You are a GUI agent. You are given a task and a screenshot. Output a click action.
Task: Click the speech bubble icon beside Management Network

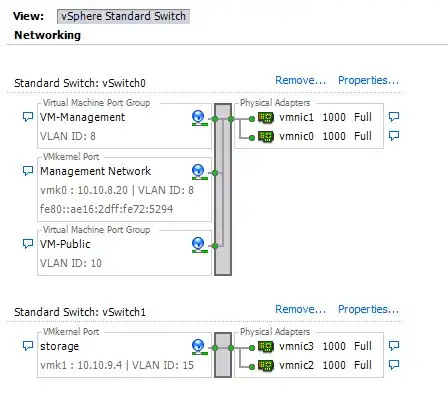[28, 171]
